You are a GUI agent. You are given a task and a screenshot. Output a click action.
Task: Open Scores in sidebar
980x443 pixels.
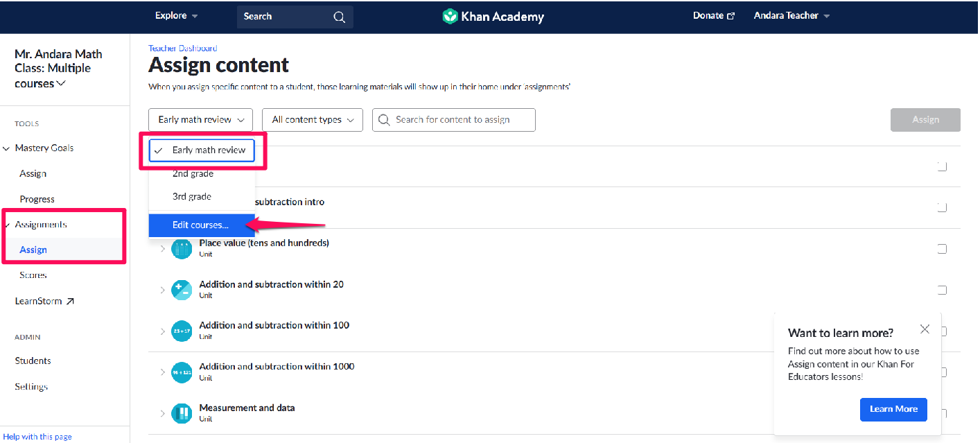(x=33, y=275)
